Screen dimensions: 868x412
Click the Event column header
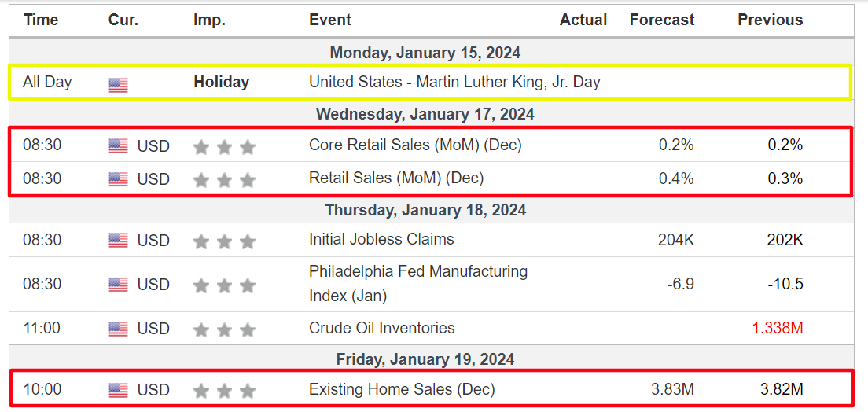pyautogui.click(x=330, y=20)
